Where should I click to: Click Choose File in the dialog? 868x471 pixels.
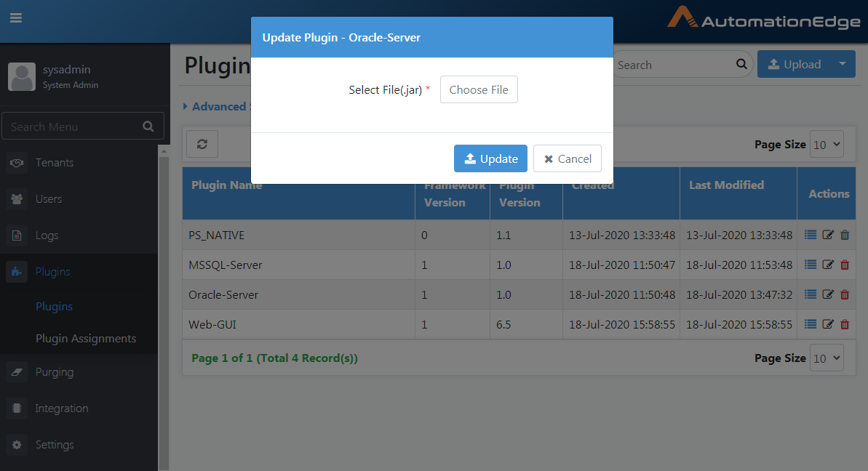[479, 89]
